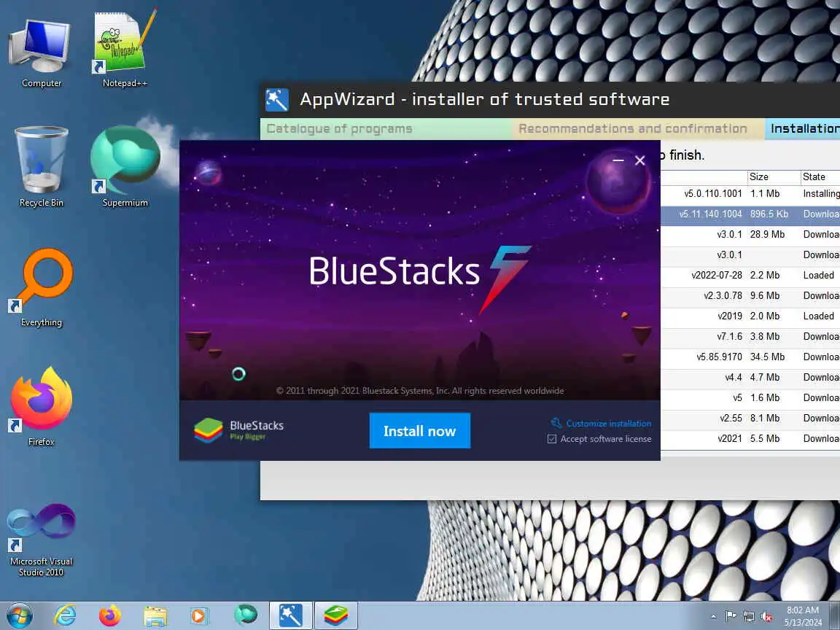Switch to Installation tab
Image resolution: width=840 pixels, height=630 pixels.
[803, 128]
